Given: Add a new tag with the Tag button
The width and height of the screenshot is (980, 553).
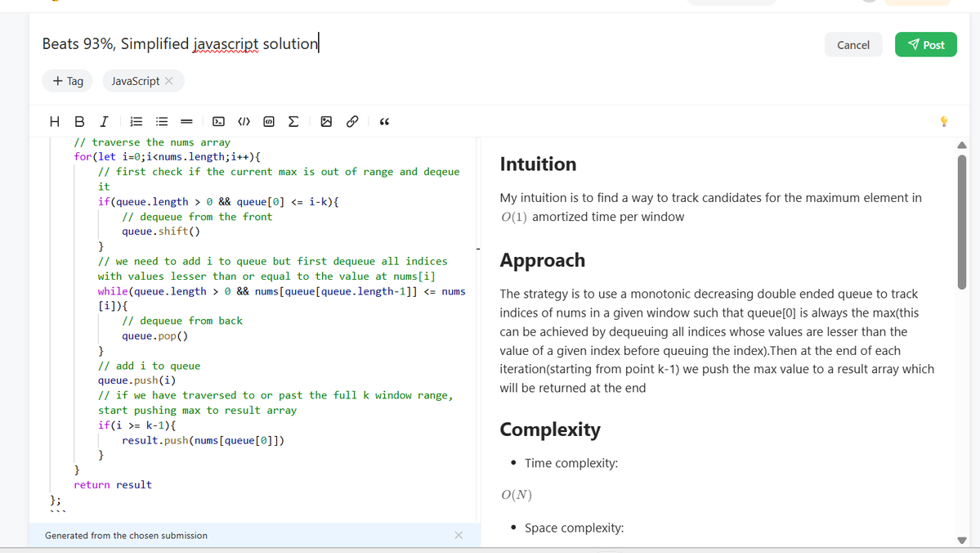Looking at the screenshot, I should [x=68, y=81].
